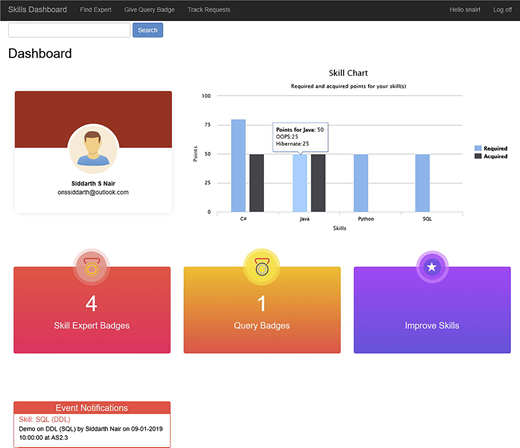Open the Query Badges card
Screen dimensions: 520x448
(x=262, y=310)
